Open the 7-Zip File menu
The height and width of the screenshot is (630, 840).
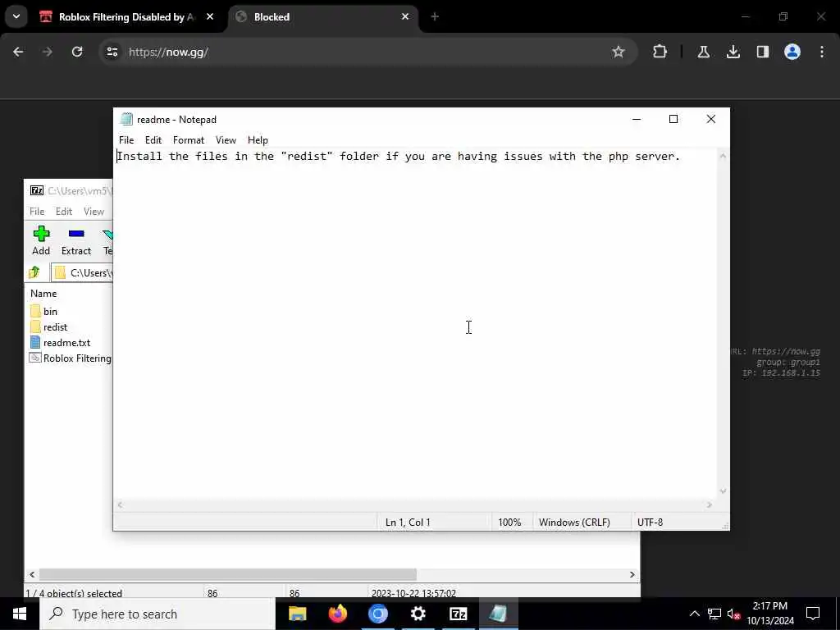(37, 211)
